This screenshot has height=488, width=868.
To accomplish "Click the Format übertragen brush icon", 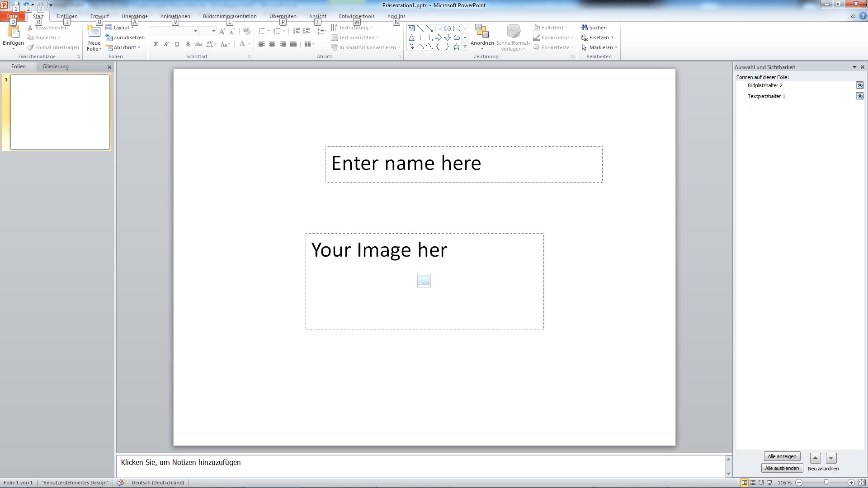I will tap(30, 47).
